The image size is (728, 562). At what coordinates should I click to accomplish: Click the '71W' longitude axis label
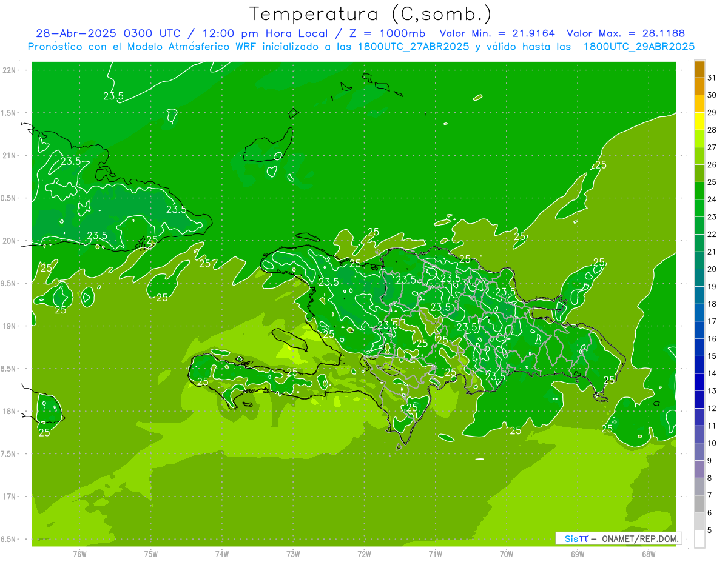click(435, 554)
